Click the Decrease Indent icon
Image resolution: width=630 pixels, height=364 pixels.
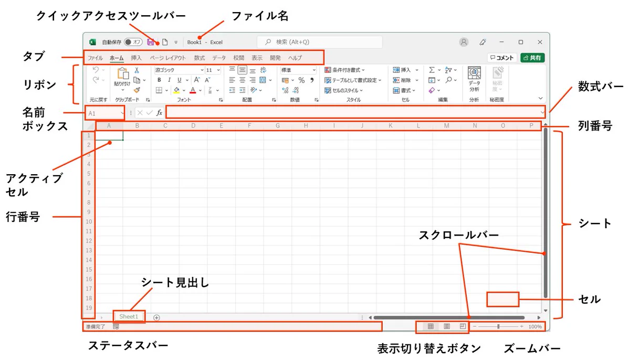(x=232, y=90)
